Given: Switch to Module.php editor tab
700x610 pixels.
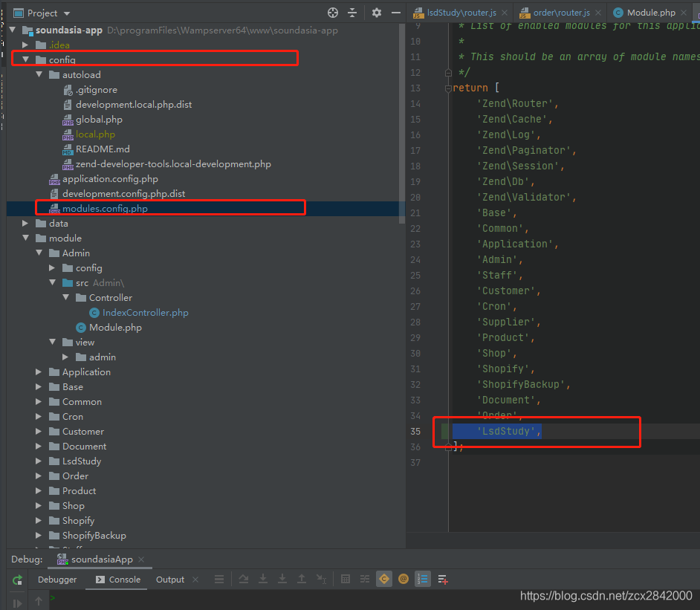Looking at the screenshot, I should tap(651, 13).
